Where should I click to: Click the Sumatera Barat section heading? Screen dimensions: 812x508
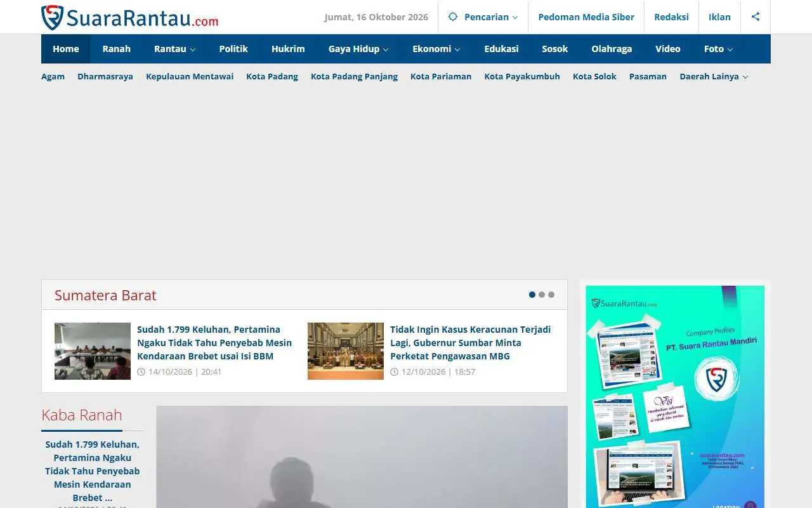tap(105, 295)
